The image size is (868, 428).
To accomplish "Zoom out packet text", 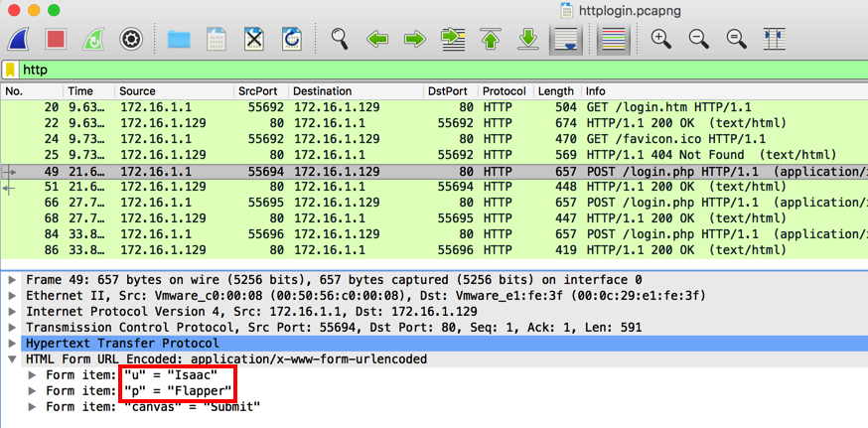I will tap(698, 38).
